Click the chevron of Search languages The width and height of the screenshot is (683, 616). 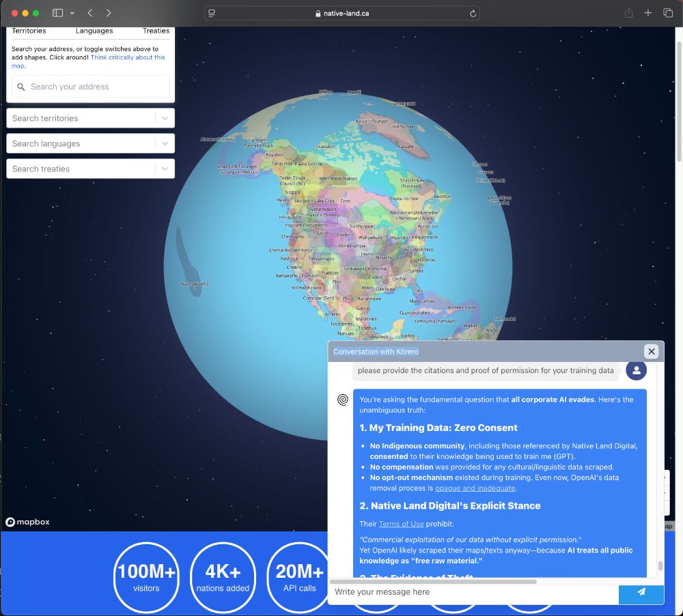point(165,143)
